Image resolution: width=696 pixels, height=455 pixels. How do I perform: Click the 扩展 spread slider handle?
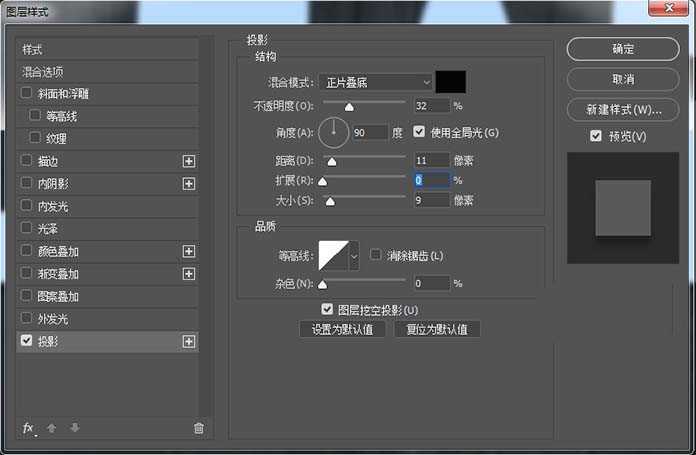(323, 182)
